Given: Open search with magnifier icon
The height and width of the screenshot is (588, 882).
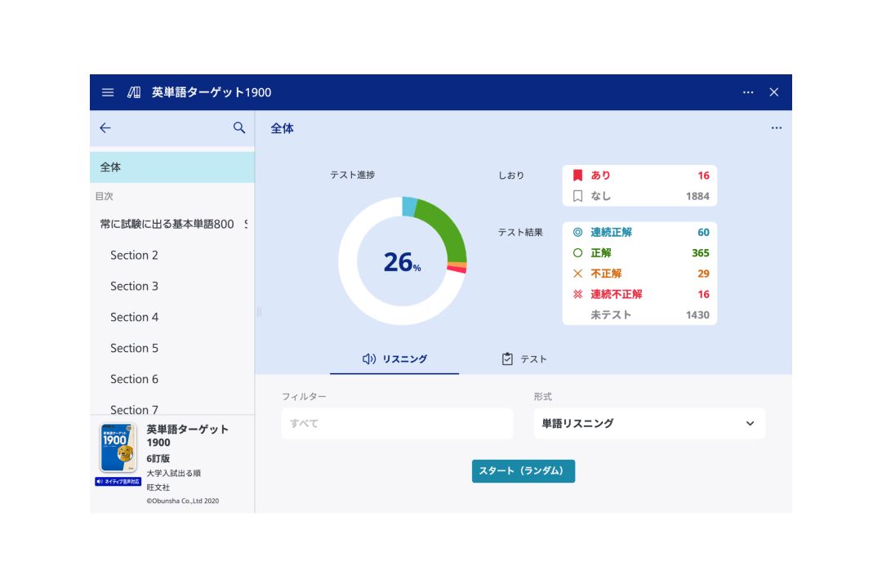Looking at the screenshot, I should 239,127.
